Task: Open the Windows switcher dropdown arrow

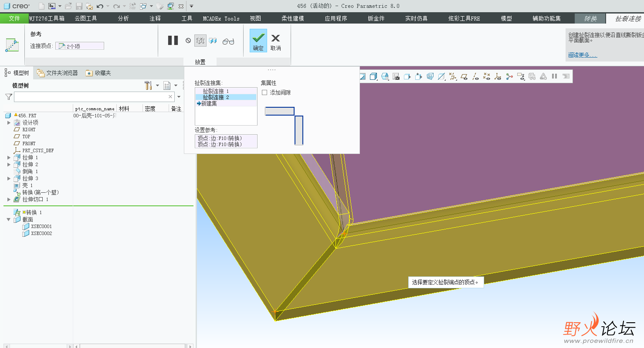Action: point(151,6)
